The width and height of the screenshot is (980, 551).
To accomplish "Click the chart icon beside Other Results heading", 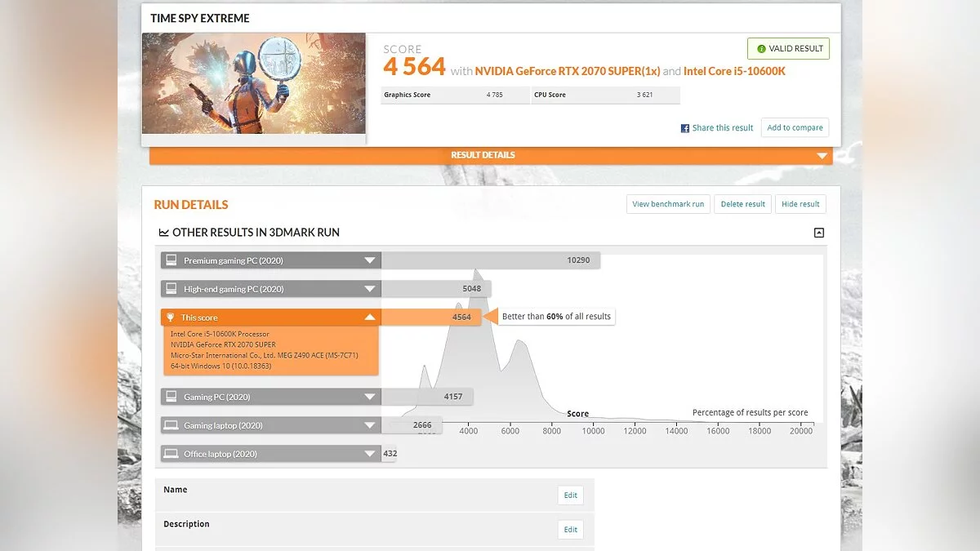I will point(164,233).
